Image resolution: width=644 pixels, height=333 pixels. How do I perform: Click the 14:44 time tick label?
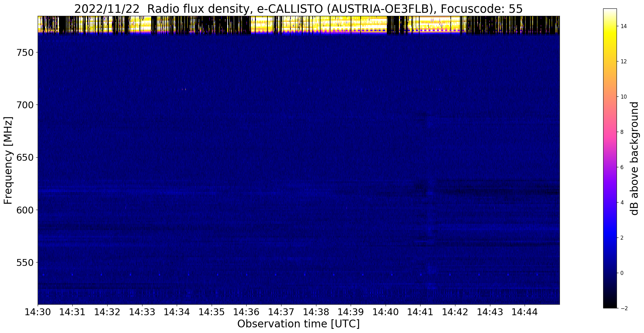(x=525, y=312)
